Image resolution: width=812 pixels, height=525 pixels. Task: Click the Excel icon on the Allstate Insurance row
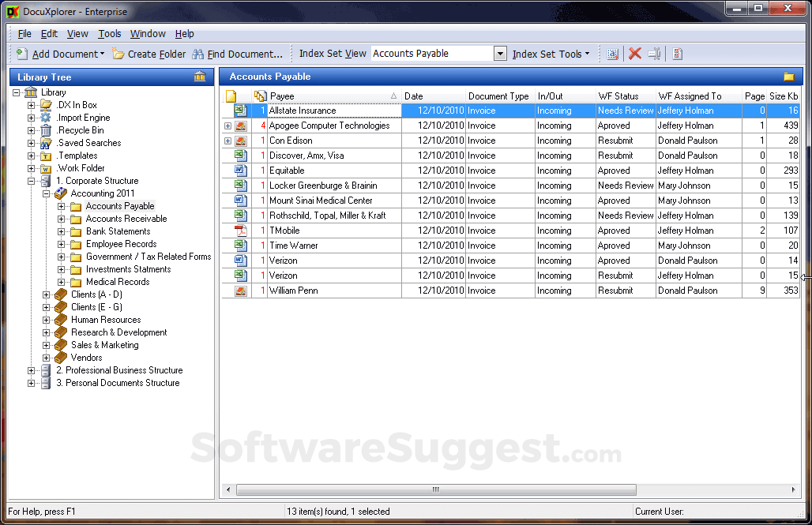pyautogui.click(x=242, y=111)
